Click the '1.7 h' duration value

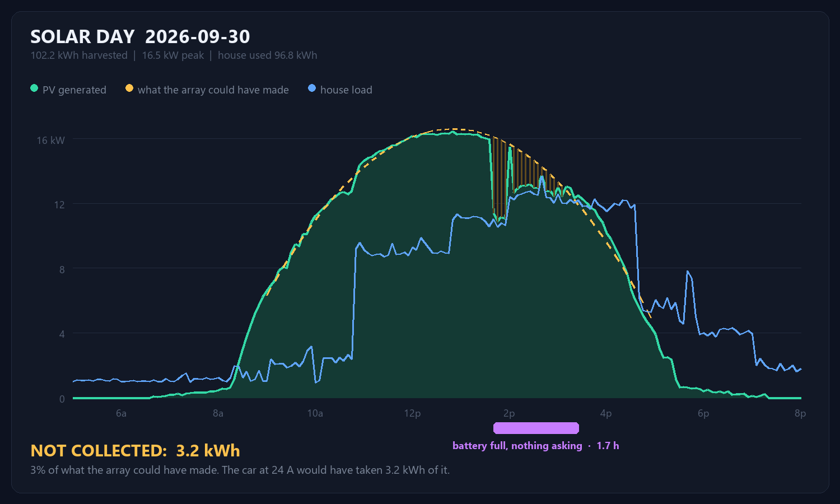608,446
